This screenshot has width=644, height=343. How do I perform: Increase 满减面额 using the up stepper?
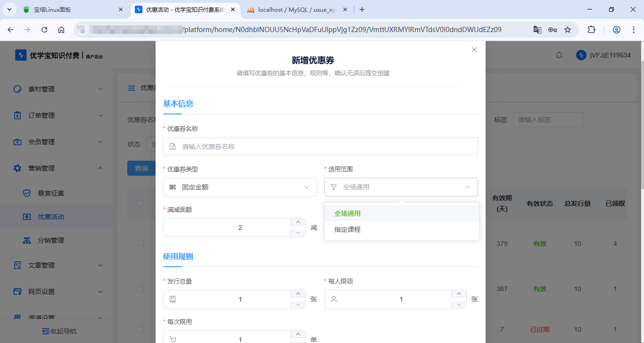coord(298,221)
